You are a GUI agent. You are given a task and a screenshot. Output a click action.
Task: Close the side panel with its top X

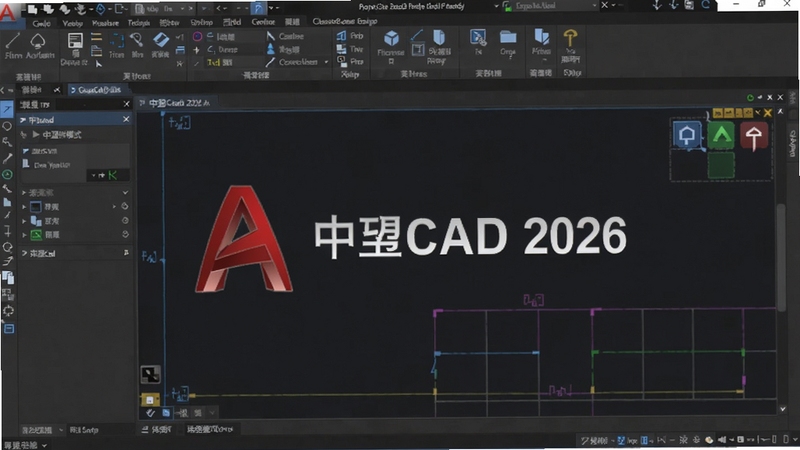(x=127, y=104)
